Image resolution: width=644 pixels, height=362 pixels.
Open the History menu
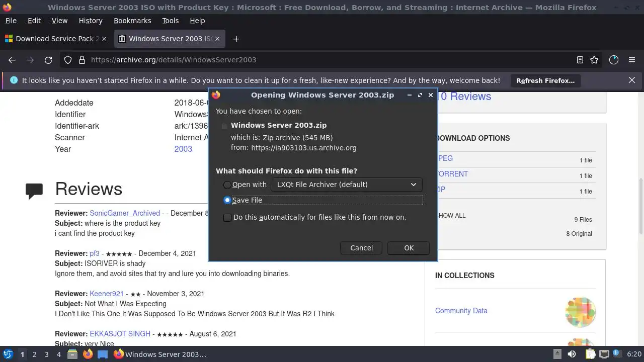91,21
